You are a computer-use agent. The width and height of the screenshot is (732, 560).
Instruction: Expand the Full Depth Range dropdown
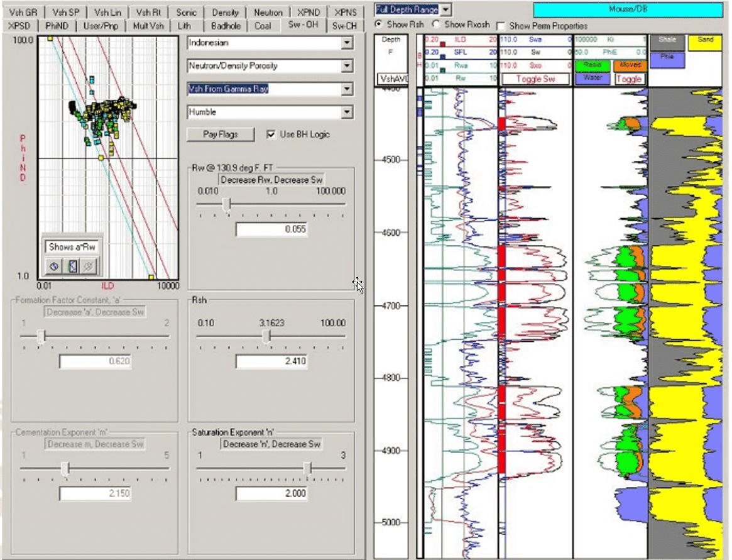coord(445,9)
